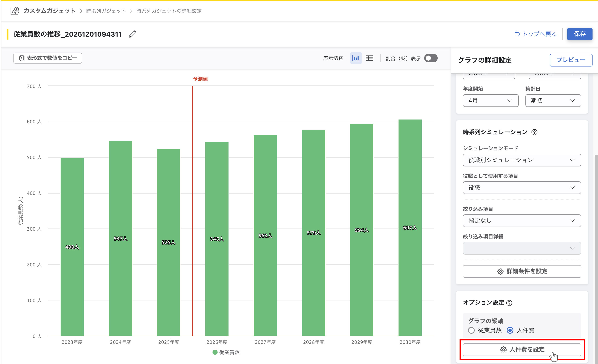Image resolution: width=598 pixels, height=364 pixels.
Task: Click the 保存 save button
Action: pyautogui.click(x=579, y=34)
